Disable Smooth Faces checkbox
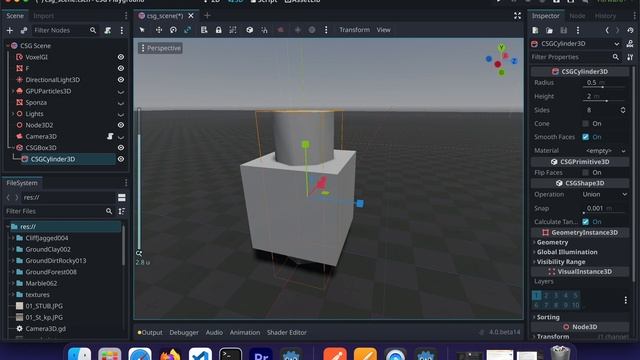The height and width of the screenshot is (360, 640). (586, 137)
